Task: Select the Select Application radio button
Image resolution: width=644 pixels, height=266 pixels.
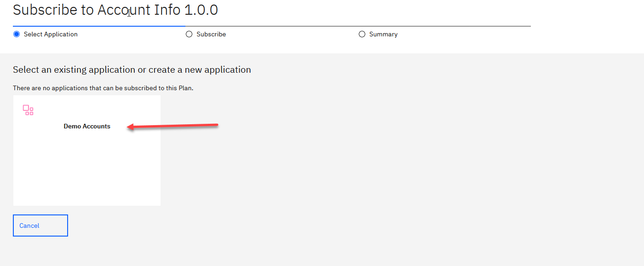Action: pyautogui.click(x=17, y=34)
